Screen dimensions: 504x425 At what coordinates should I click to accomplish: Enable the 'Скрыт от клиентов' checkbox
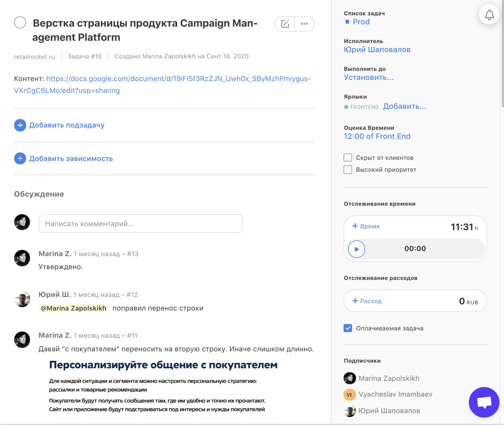[x=347, y=158]
